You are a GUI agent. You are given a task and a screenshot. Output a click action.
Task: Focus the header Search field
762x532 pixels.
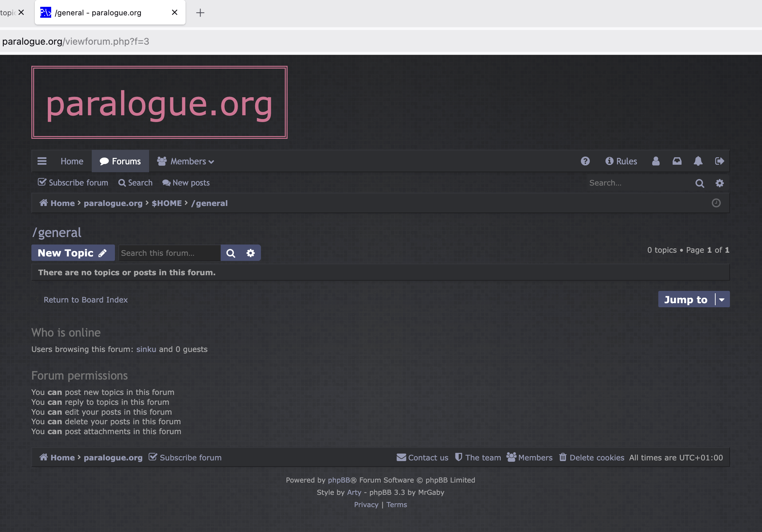[639, 183]
